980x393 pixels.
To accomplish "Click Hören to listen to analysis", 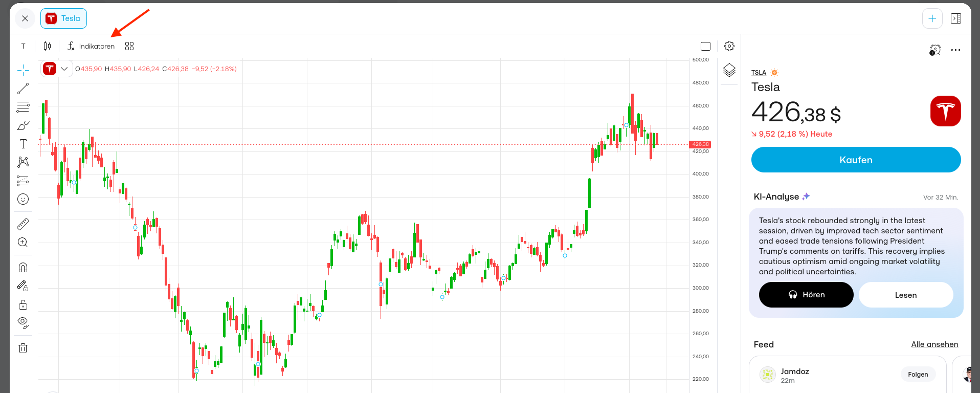I will point(806,295).
